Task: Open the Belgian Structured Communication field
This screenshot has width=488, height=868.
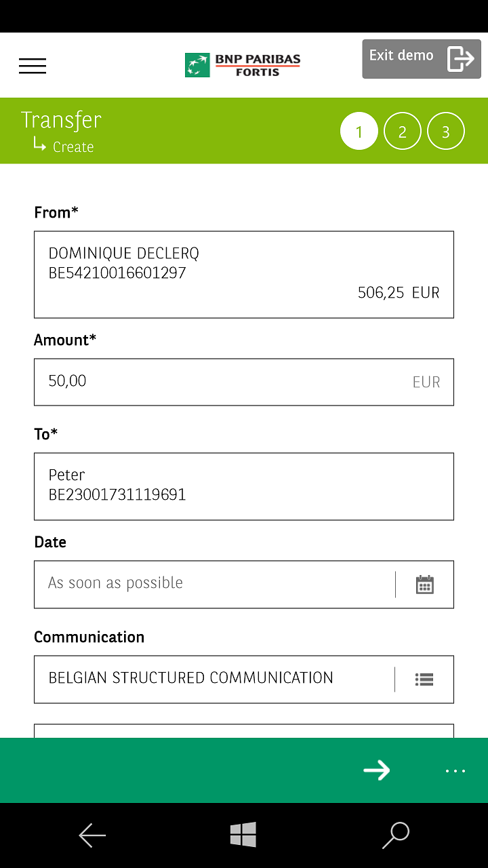Action: (213, 679)
